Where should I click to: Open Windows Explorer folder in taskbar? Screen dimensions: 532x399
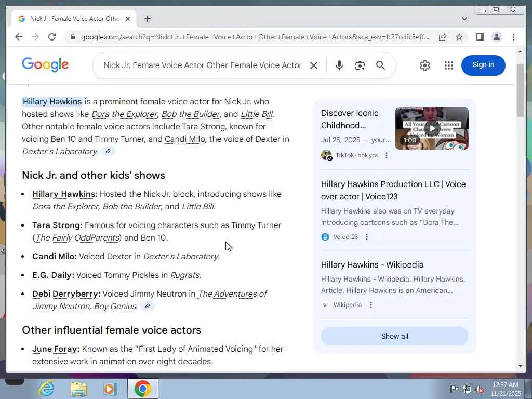[x=78, y=389]
